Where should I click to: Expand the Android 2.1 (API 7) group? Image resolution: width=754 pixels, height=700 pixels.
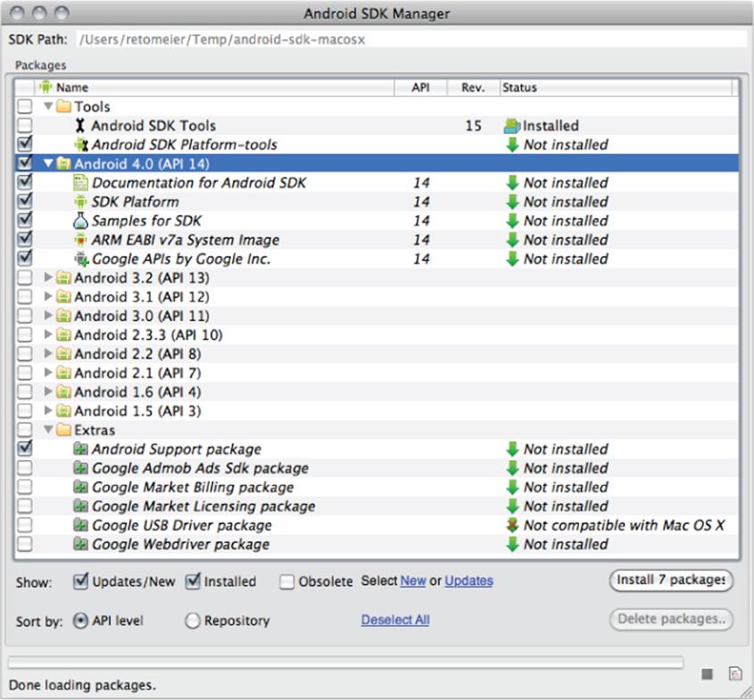click(x=48, y=373)
